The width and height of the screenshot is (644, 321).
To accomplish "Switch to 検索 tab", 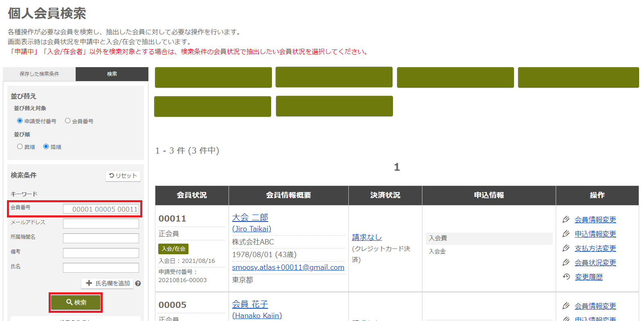I will pyautogui.click(x=112, y=74).
